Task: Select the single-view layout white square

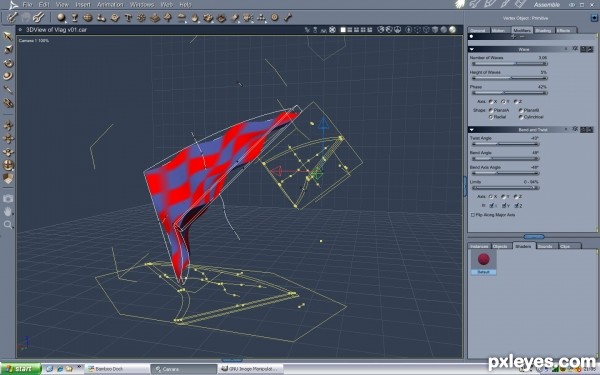Action: click(x=343, y=29)
